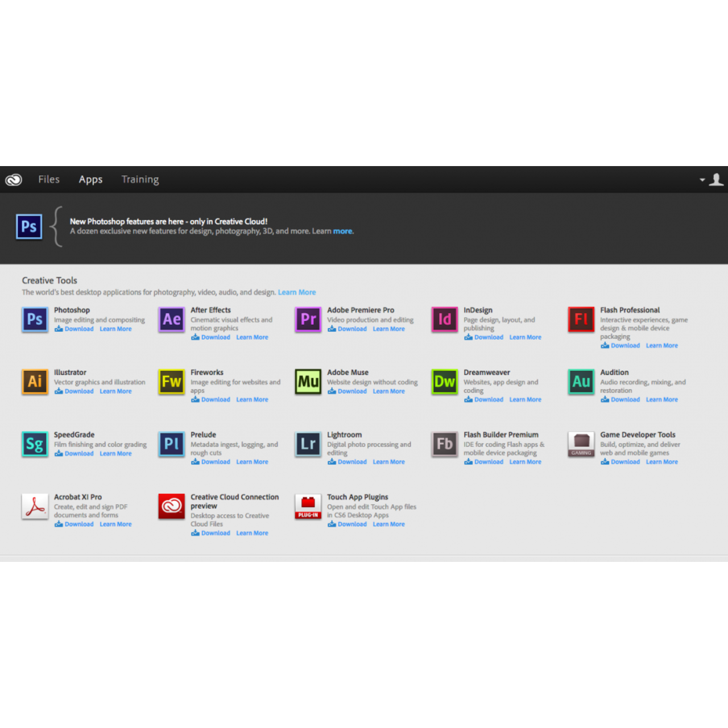
Task: Open Learn More for Lightroom
Action: click(388, 462)
